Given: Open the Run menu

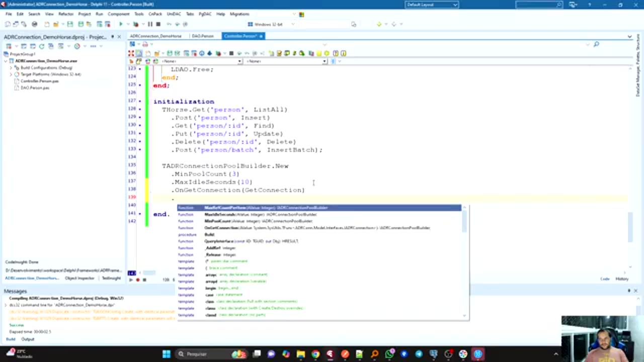Looking at the screenshot, I should pyautogui.click(x=99, y=14).
